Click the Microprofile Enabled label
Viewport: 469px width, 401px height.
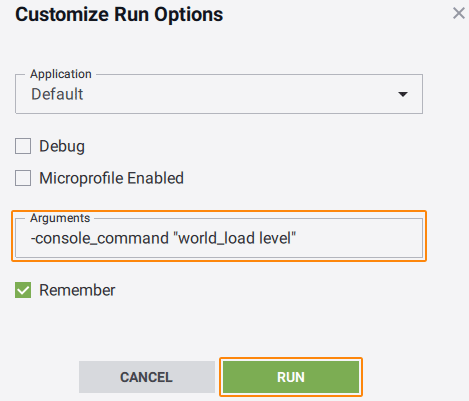111,178
